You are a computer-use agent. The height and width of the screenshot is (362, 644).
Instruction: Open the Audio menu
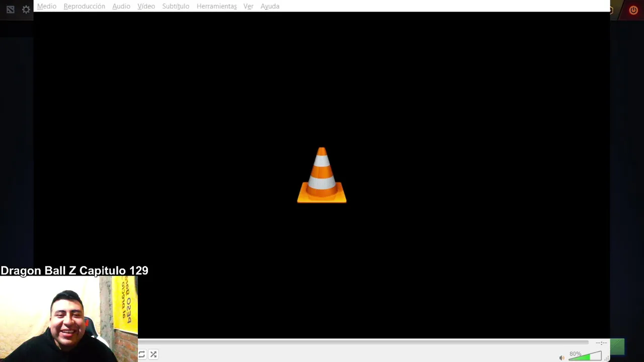coord(121,6)
